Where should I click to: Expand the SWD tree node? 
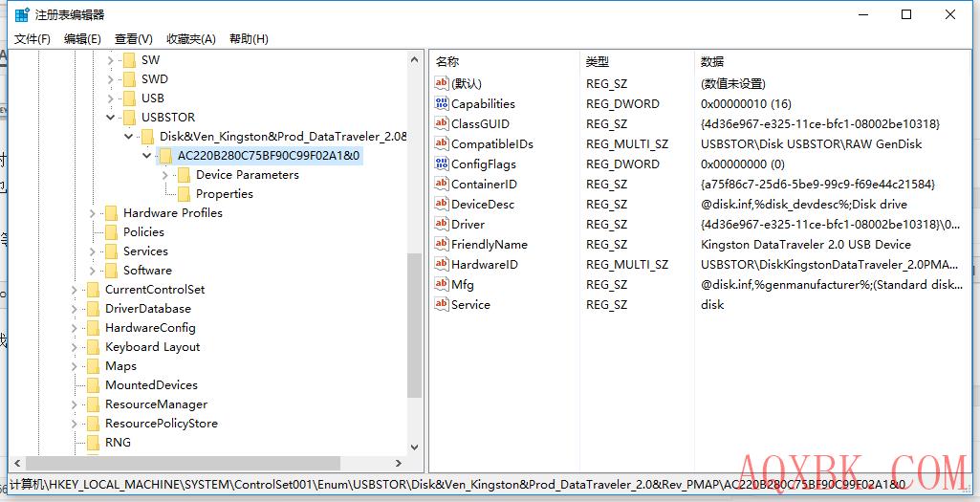[111, 79]
